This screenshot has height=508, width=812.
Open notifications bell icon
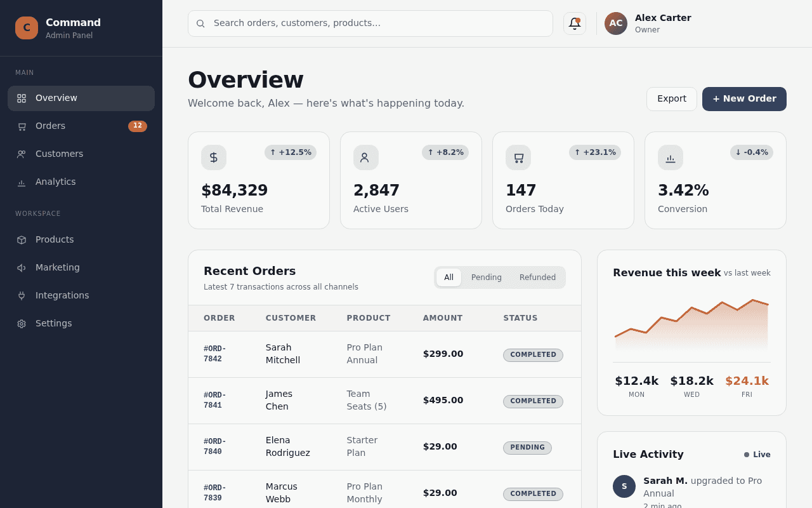click(575, 23)
